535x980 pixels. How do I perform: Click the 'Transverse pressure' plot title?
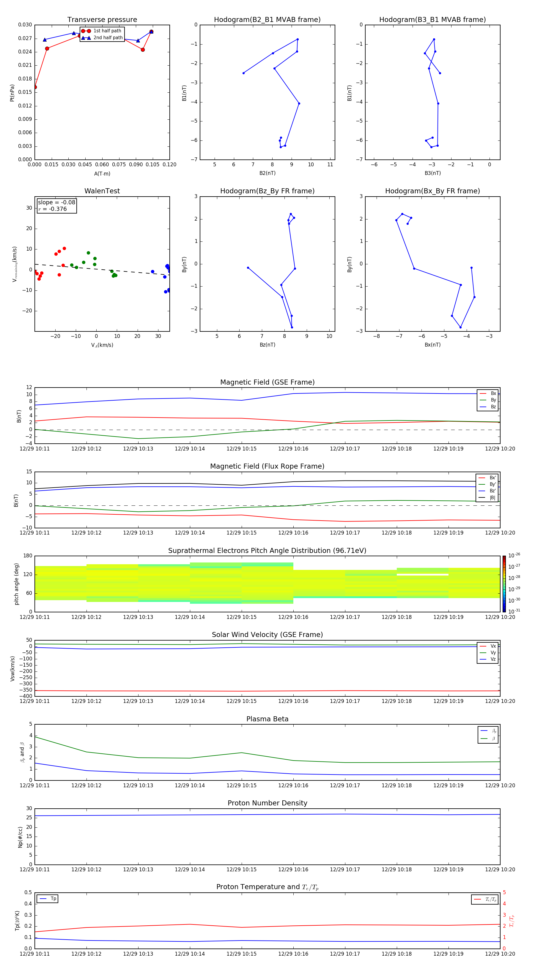102,20
